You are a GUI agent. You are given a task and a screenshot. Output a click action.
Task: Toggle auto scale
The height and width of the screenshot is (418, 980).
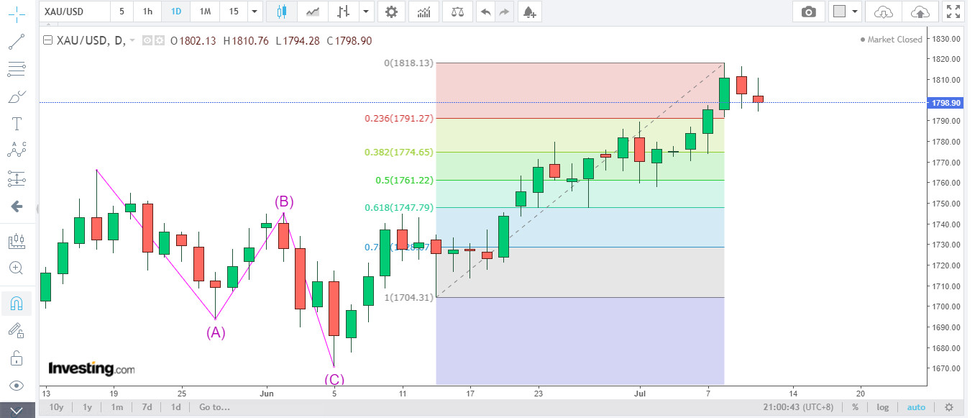[916, 407]
